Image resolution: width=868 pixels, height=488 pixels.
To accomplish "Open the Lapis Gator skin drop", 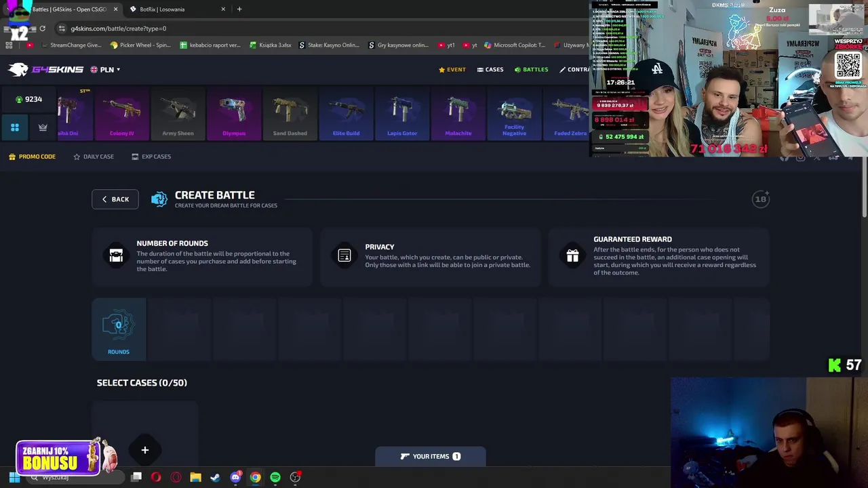I will click(x=402, y=113).
